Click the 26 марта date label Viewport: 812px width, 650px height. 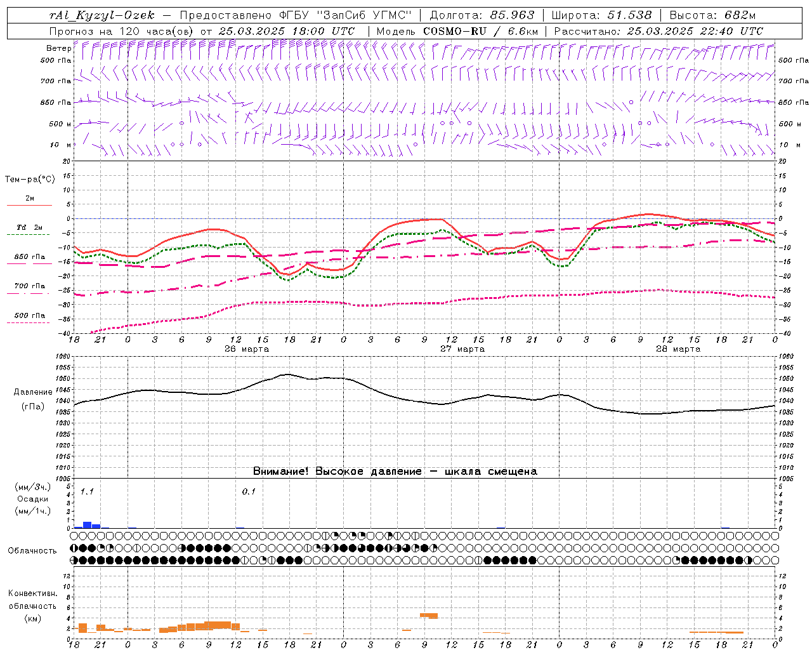247,349
